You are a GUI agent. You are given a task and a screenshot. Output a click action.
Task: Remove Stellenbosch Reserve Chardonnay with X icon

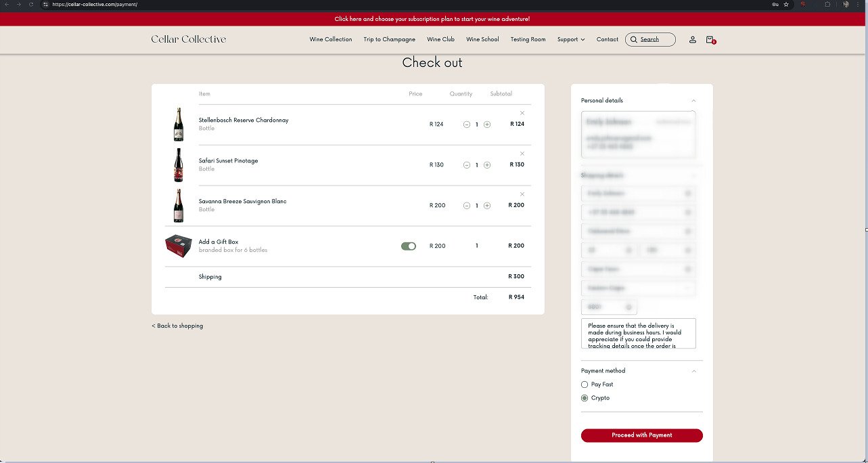(x=522, y=113)
